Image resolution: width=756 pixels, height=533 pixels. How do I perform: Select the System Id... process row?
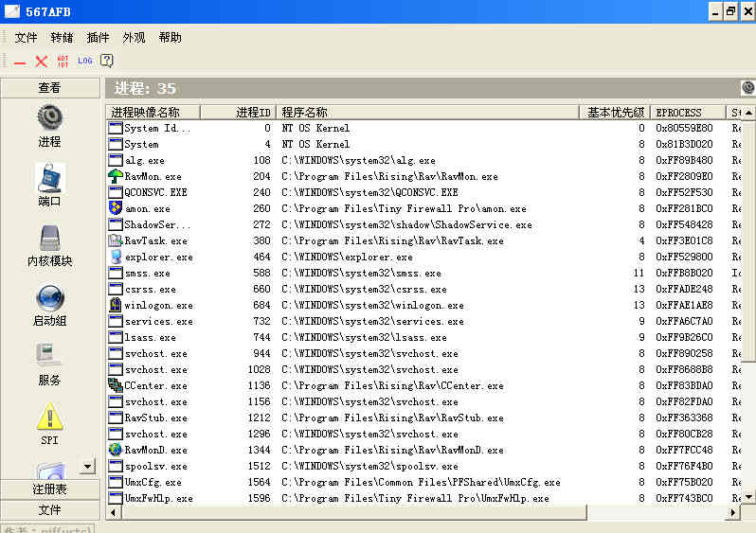tap(423, 128)
